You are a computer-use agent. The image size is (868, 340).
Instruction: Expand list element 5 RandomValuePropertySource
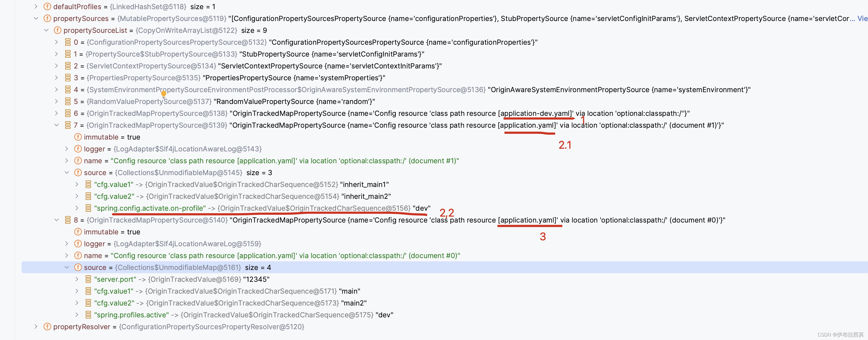(57, 101)
